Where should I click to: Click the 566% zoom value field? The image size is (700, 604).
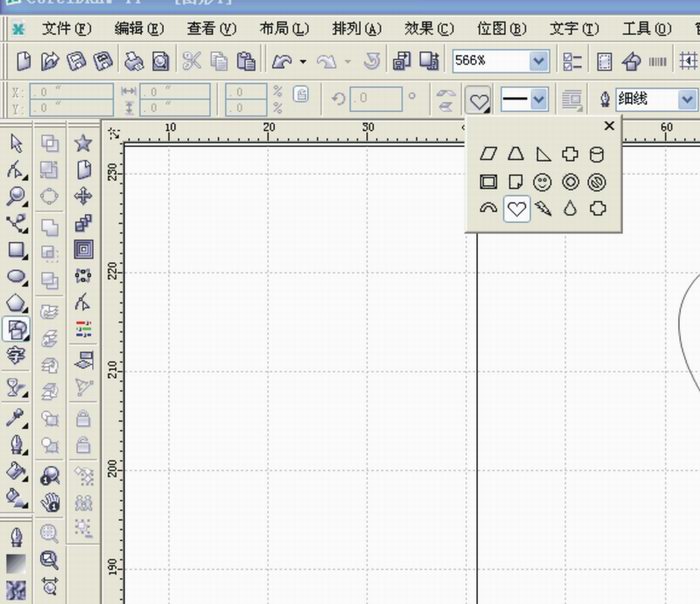click(492, 61)
